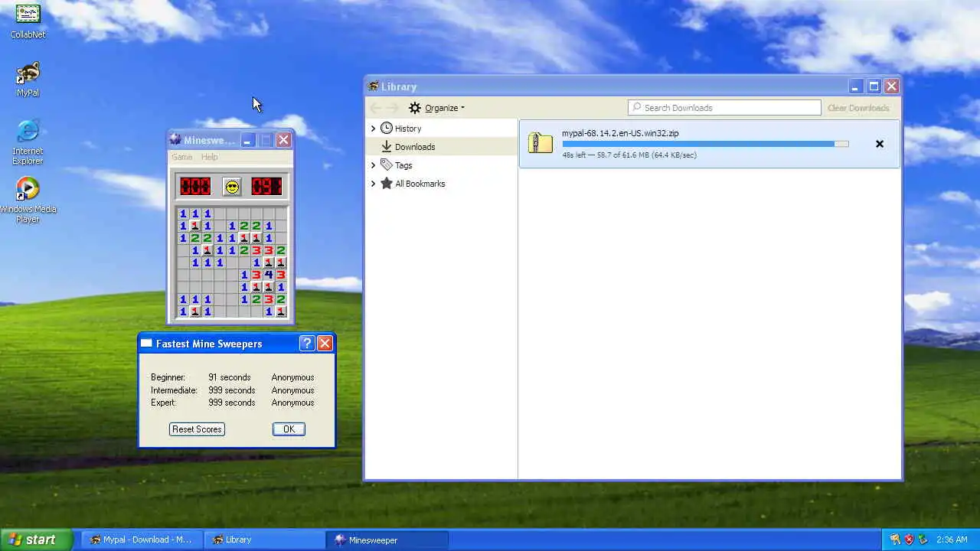The image size is (980, 551).
Task: Click the red security shield tray icon
Action: [909, 540]
